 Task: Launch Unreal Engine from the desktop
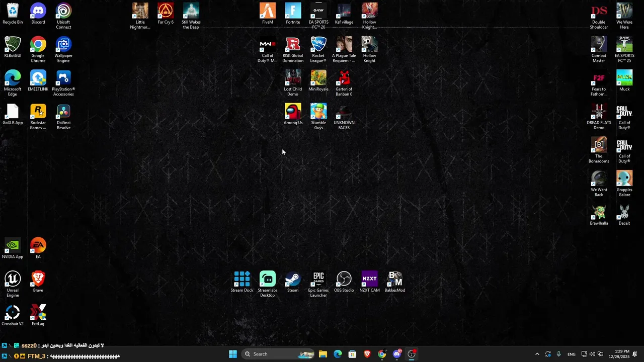(13, 285)
